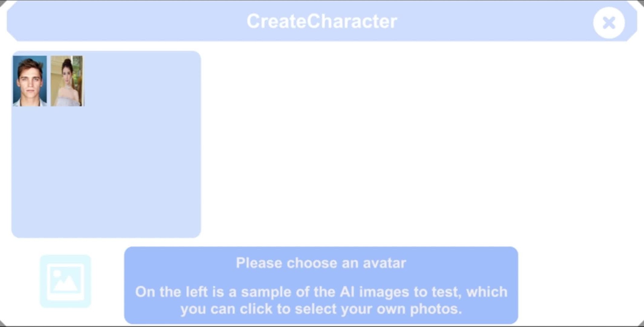Viewport: 644px width, 327px height.
Task: Select the male avatar sample photo
Action: pyautogui.click(x=30, y=81)
